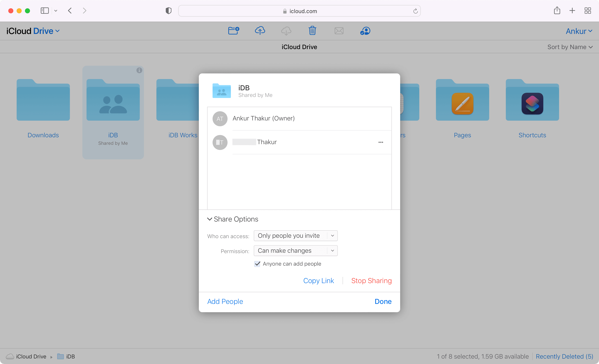Click the icloud.com address bar
Image resolution: width=599 pixels, height=364 pixels.
tap(299, 11)
